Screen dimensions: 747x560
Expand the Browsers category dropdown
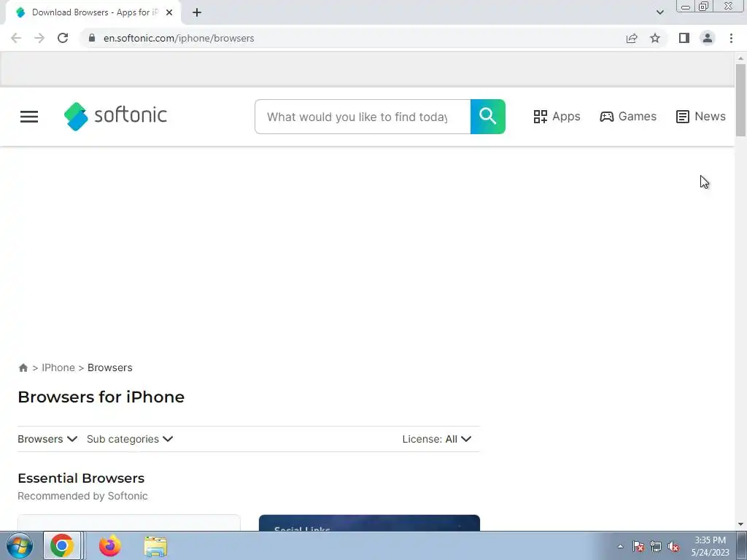coord(47,439)
